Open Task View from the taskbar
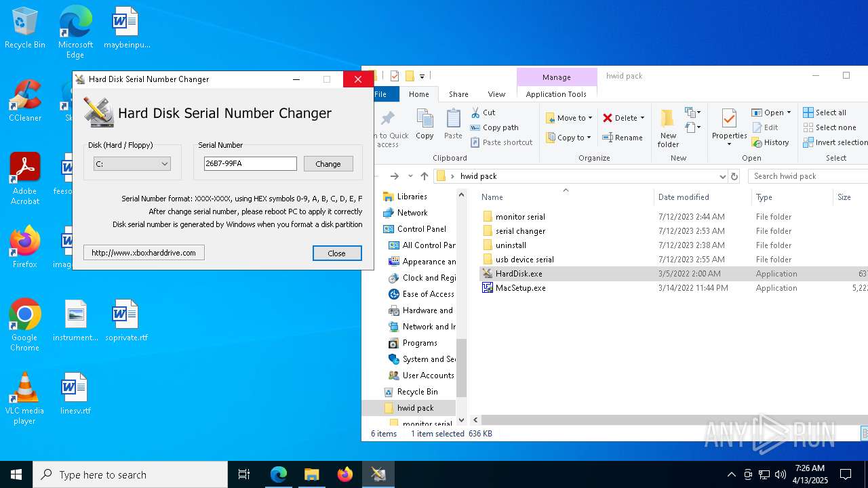This screenshot has height=488, width=868. pos(244,474)
